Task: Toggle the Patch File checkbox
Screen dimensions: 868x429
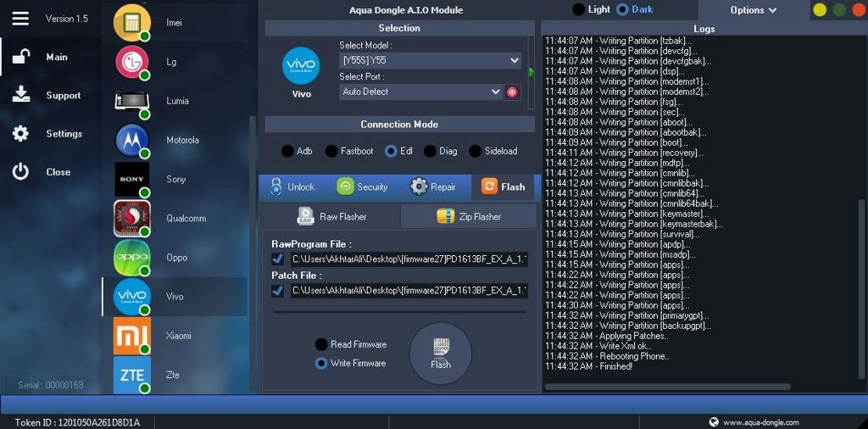Action: click(278, 291)
